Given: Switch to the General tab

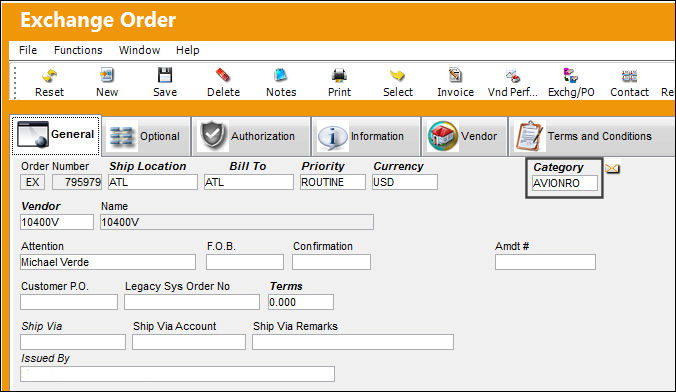Looking at the screenshot, I should 56,135.
